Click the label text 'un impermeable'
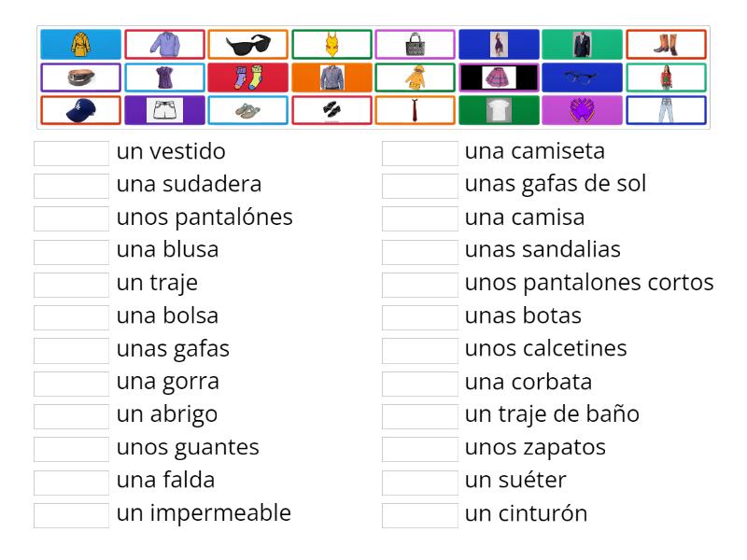 tap(204, 512)
